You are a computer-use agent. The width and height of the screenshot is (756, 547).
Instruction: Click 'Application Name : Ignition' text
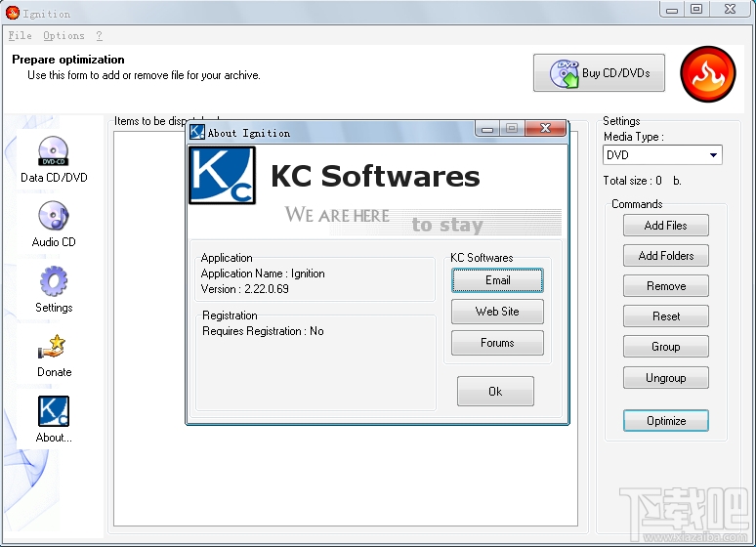coord(263,273)
